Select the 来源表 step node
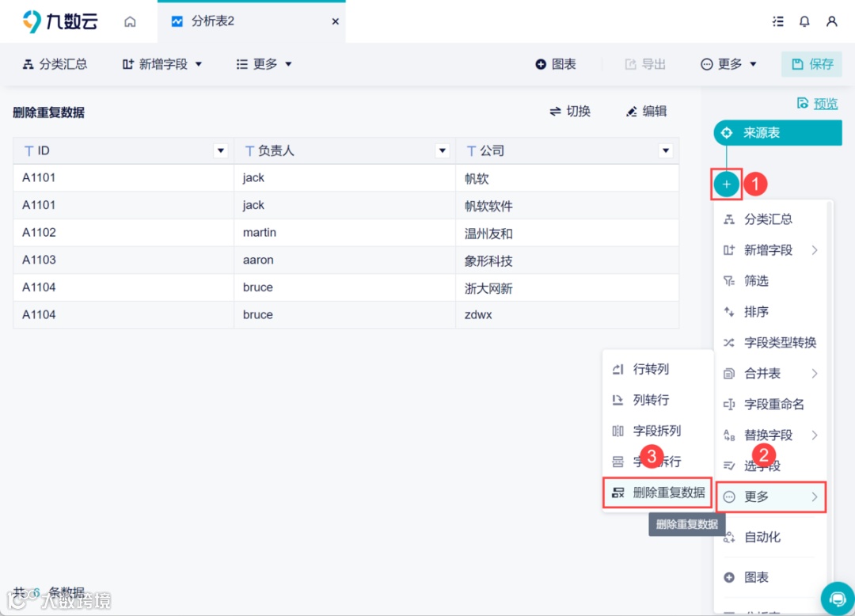The height and width of the screenshot is (616, 855). 778,132
